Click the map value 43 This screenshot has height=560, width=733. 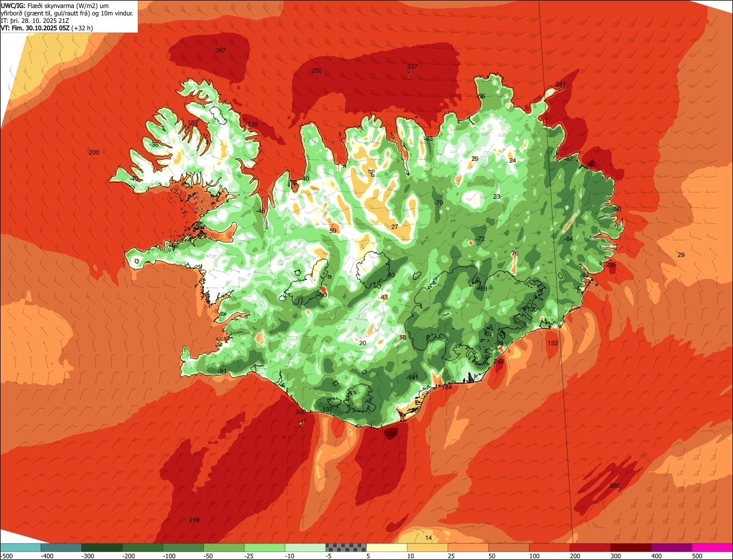coord(384,297)
